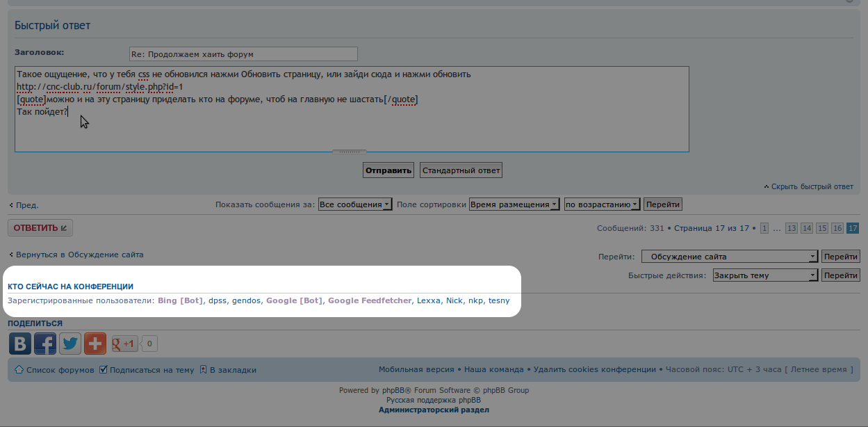Open user profile 'Bing [Bot]'
This screenshot has height=427, width=868.
point(180,301)
